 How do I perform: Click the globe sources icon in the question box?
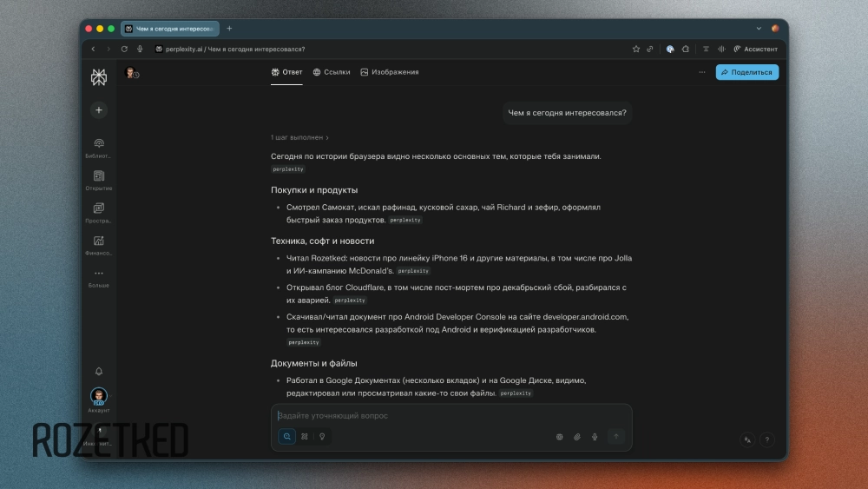tap(560, 437)
